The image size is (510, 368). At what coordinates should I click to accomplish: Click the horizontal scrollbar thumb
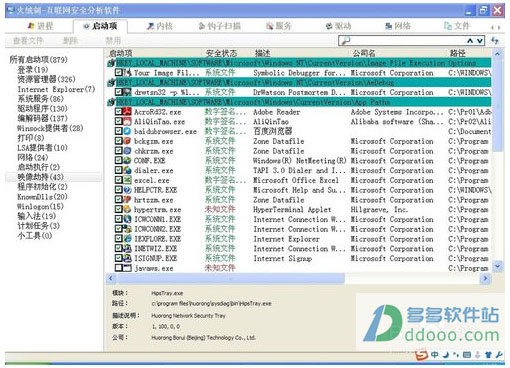[230, 278]
